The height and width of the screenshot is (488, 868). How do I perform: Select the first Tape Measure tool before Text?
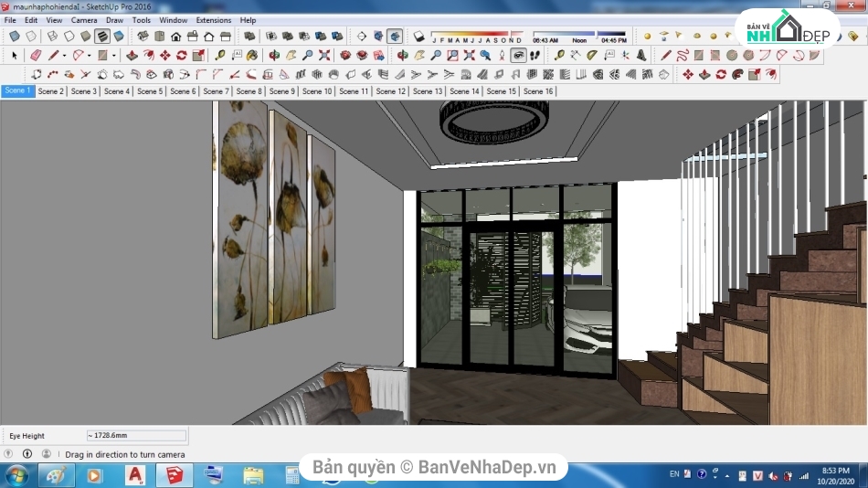(x=220, y=56)
